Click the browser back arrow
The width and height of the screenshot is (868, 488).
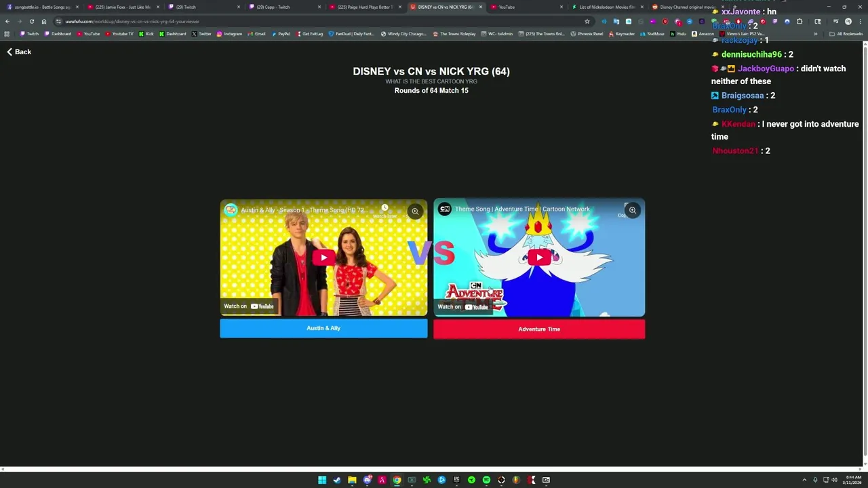pos(7,21)
